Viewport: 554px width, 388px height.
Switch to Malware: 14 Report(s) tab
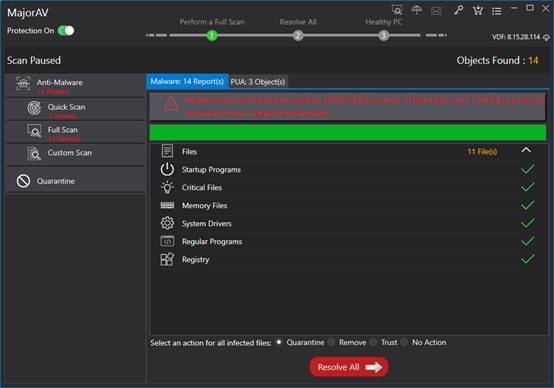coord(187,82)
